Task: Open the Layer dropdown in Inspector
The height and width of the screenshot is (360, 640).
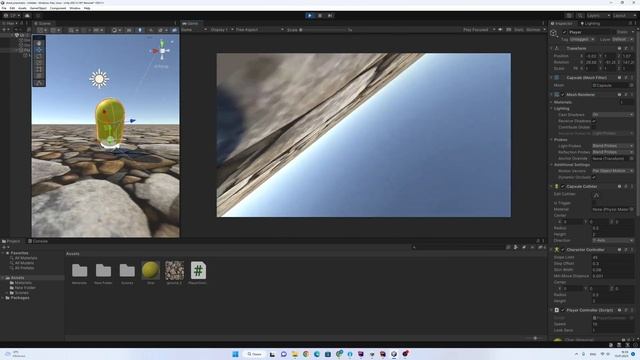Action: click(x=622, y=40)
